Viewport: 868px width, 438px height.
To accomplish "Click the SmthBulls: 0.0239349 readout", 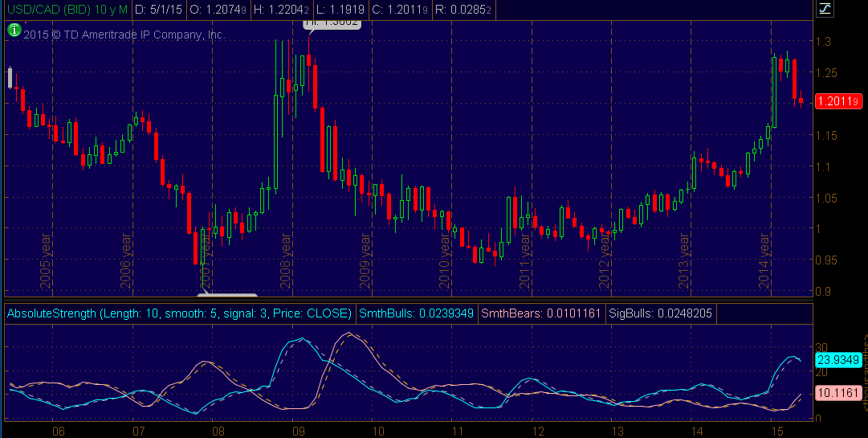I will [416, 313].
